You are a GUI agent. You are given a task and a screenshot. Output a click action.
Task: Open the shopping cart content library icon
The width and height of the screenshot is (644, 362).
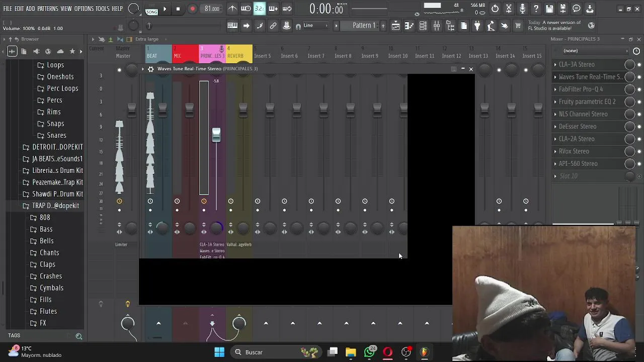pyautogui.click(x=518, y=26)
